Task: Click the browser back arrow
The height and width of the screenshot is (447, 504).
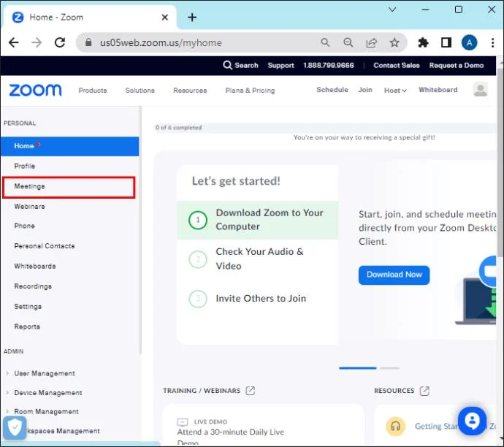Action: pos(14,42)
